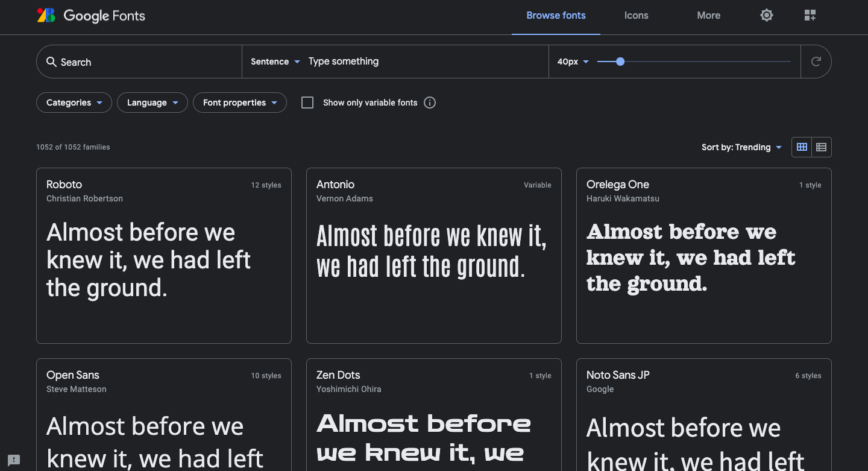Click the 10 styles label on Open Sans
868x471 pixels.
[266, 376]
